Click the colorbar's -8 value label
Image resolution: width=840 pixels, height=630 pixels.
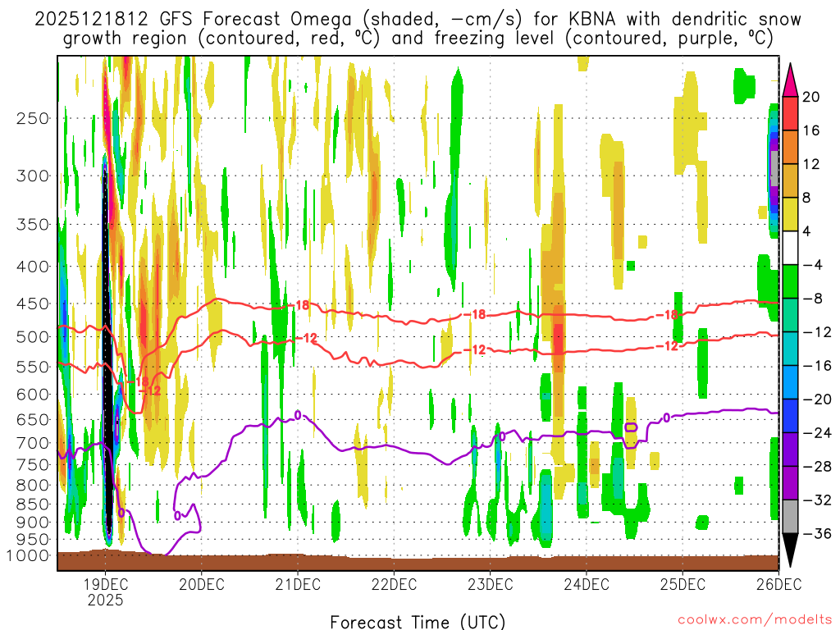pyautogui.click(x=813, y=299)
